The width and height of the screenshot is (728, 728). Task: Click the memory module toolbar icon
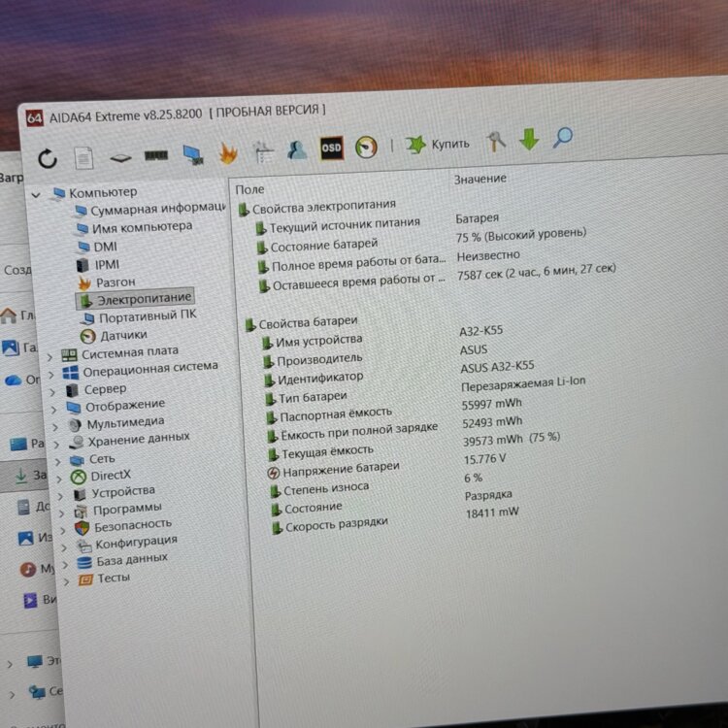155,155
